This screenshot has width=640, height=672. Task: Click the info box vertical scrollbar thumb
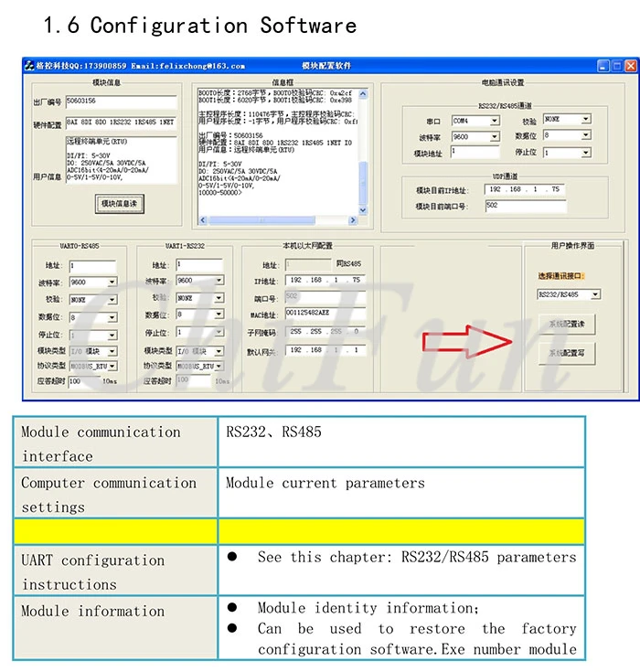(x=363, y=184)
